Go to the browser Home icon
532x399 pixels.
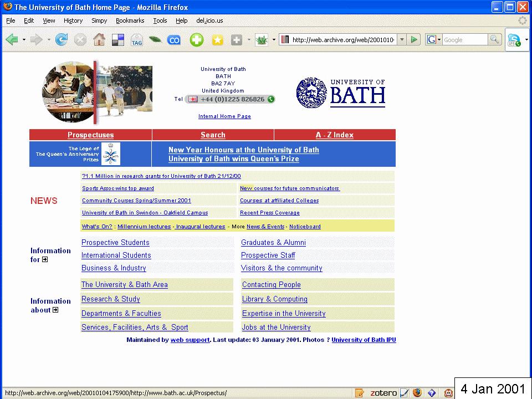[99, 40]
